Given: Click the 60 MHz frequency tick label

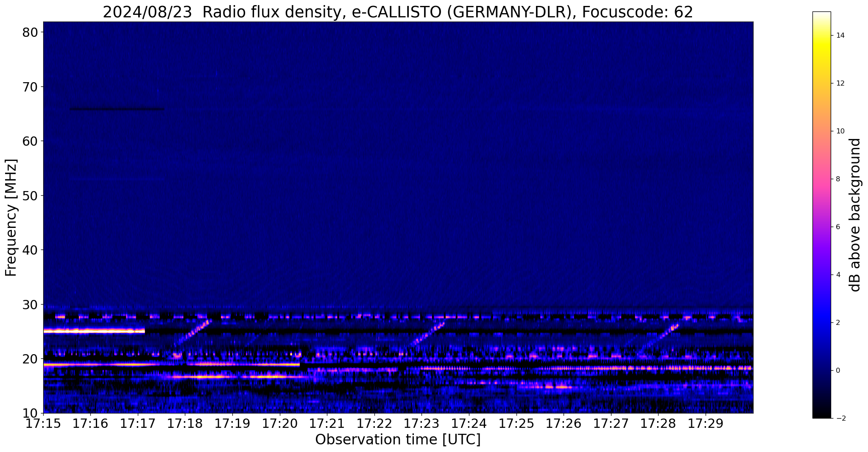Looking at the screenshot, I should click(x=31, y=141).
